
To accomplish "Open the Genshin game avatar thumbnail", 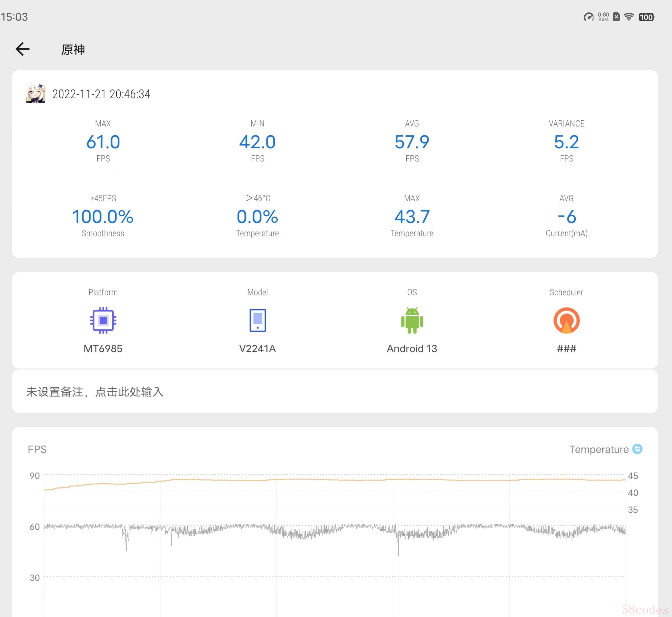I will 36,94.
